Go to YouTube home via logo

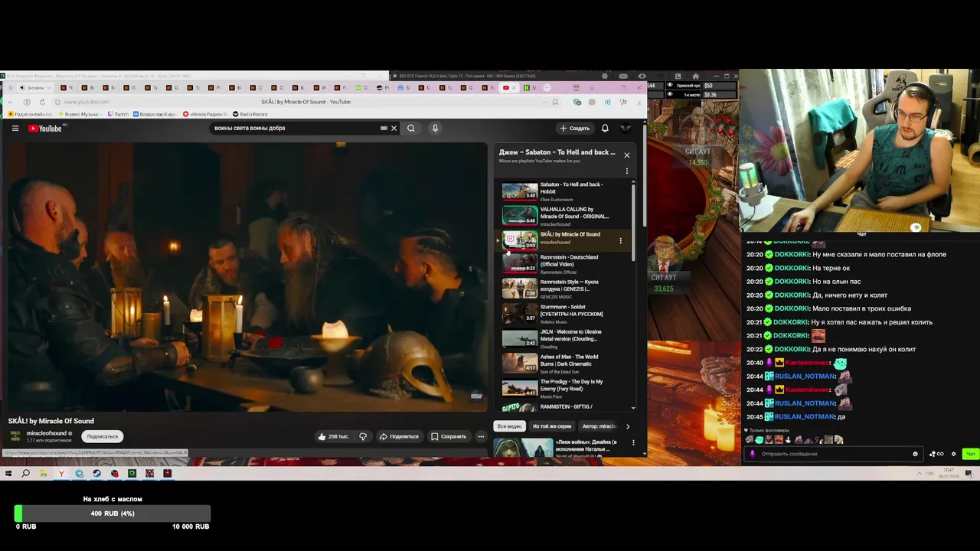point(45,128)
